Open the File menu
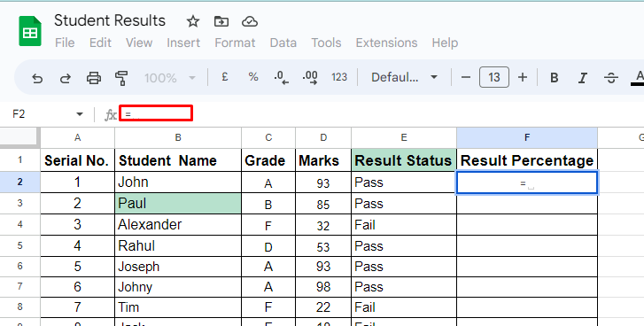This screenshot has width=644, height=326. (65, 43)
